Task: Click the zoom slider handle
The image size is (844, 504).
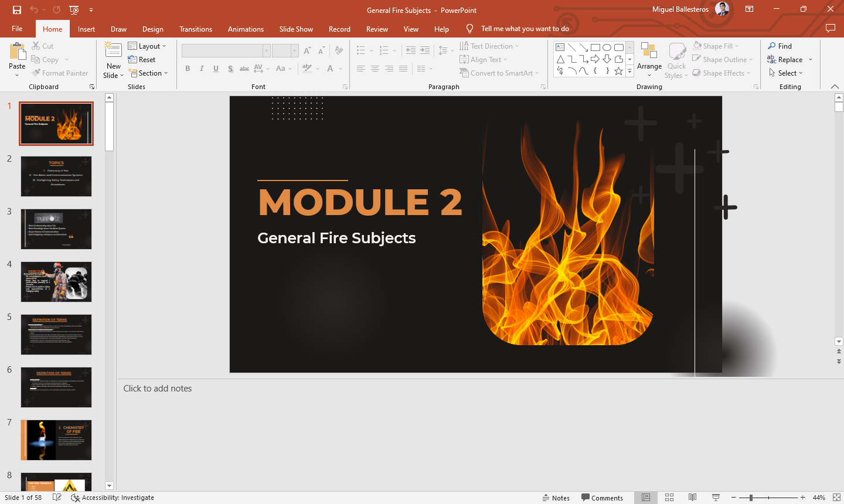Action: coord(751,498)
